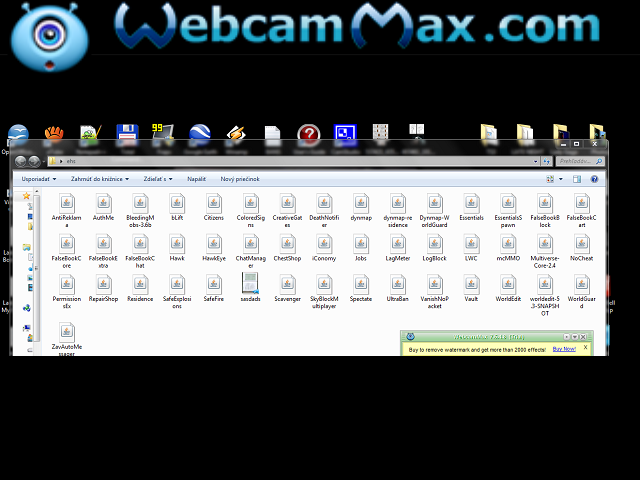Select the AntiReklama plugin file
The height and width of the screenshot is (480, 640).
[67, 211]
